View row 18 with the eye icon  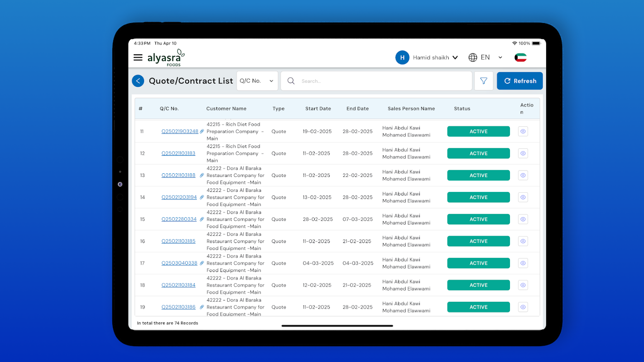click(523, 285)
